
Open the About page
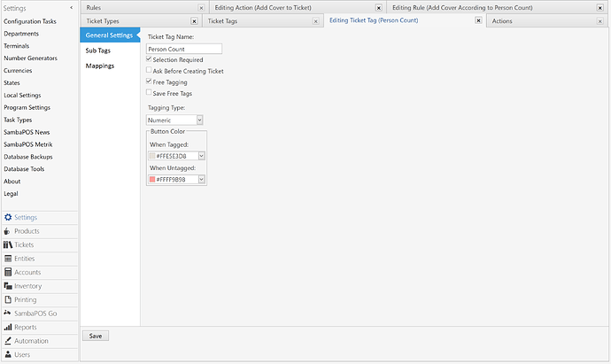tap(12, 182)
